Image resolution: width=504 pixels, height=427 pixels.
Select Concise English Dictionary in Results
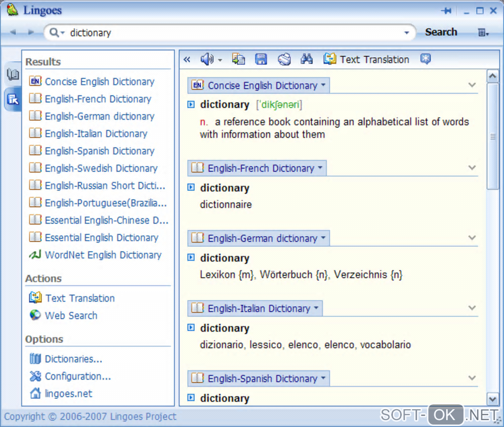(92, 82)
